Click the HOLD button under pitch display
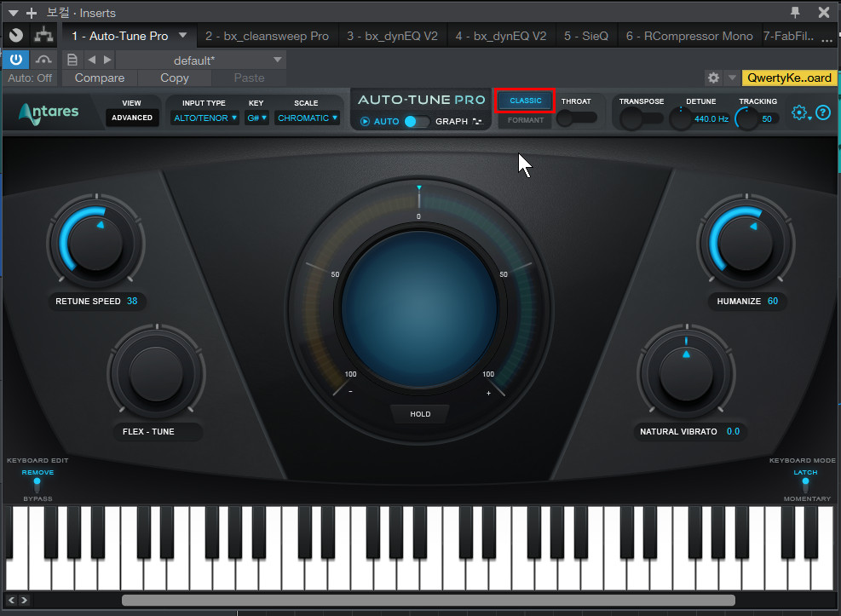 coord(420,414)
